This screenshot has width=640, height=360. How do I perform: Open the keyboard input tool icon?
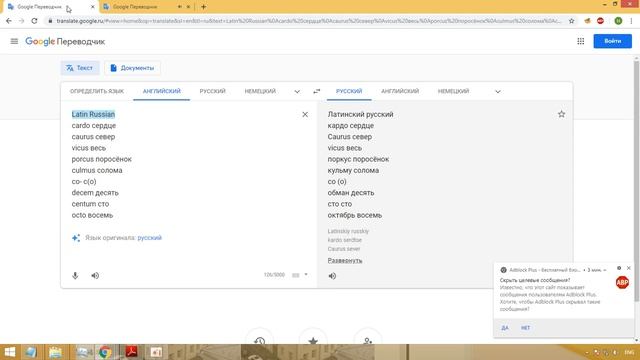click(296, 275)
